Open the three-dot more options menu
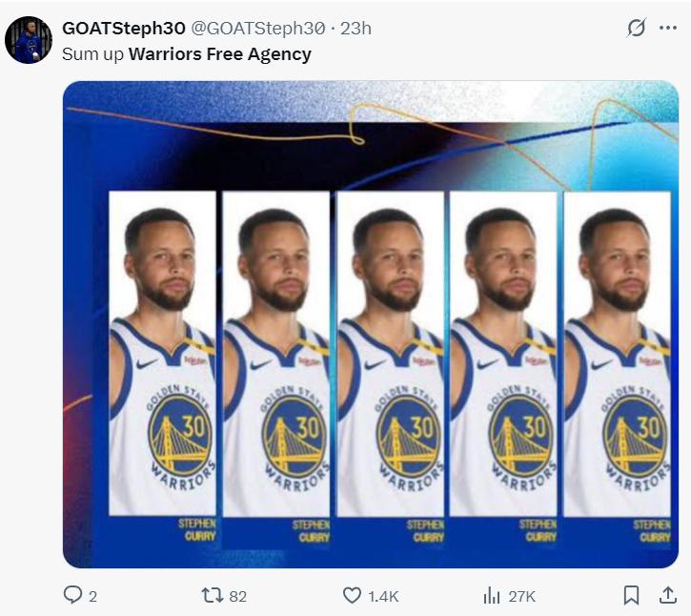The height and width of the screenshot is (616, 691). click(668, 28)
